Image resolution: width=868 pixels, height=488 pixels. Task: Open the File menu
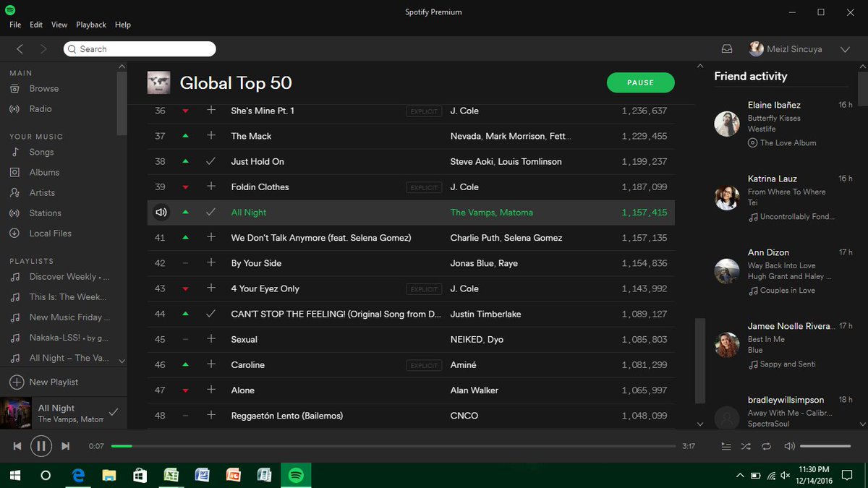[15, 25]
